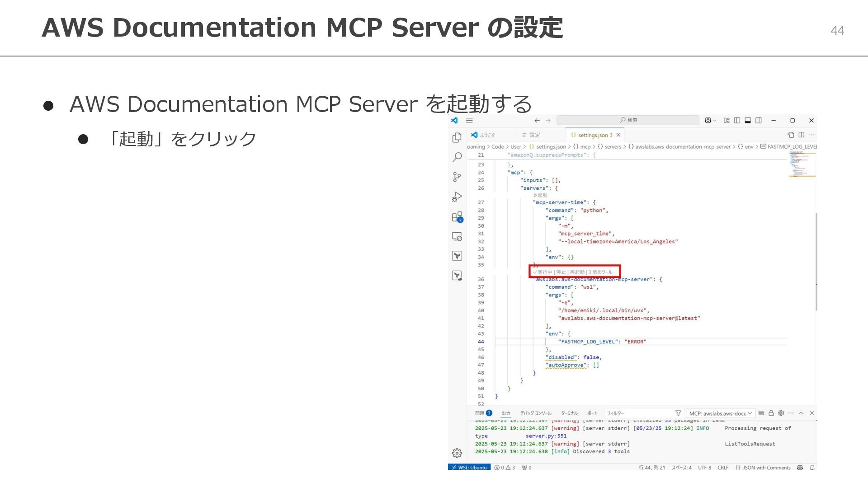
Task: Click awslabs.aws-documentation-mcp-server breadcrumb
Action: coord(679,147)
